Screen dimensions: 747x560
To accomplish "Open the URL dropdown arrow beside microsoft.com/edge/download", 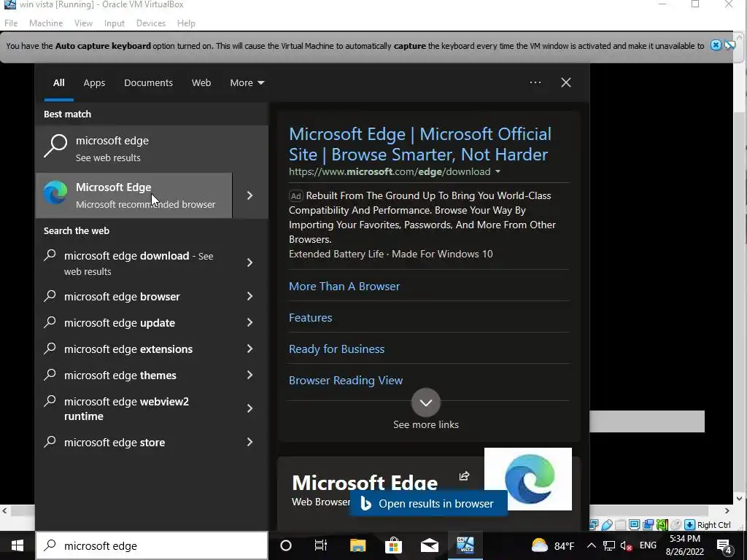I will click(x=498, y=172).
